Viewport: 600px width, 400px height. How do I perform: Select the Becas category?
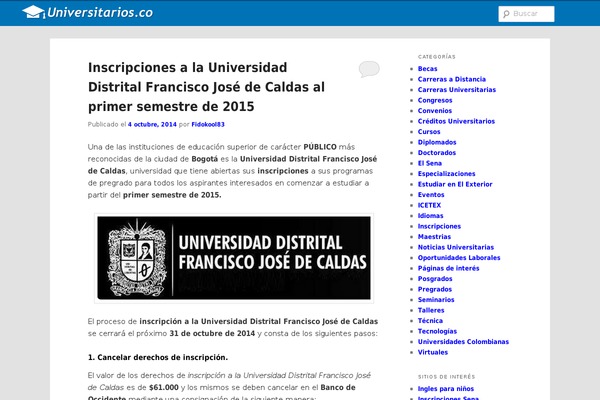(427, 69)
